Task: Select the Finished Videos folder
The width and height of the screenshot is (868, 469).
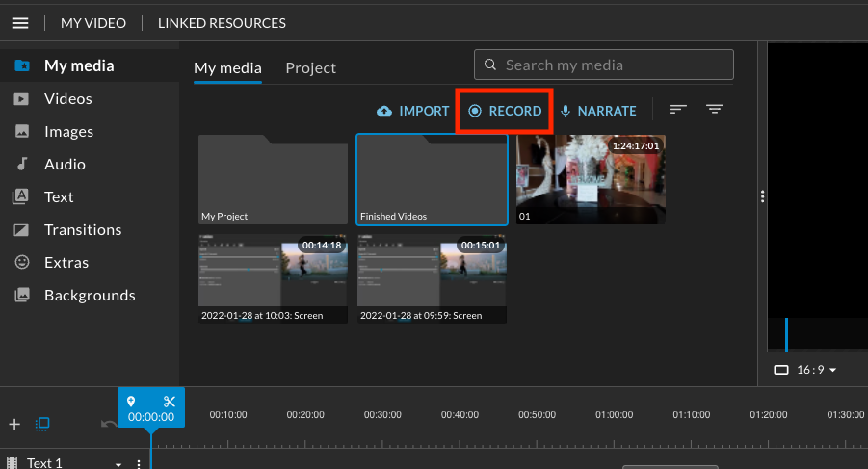Action: 432,180
